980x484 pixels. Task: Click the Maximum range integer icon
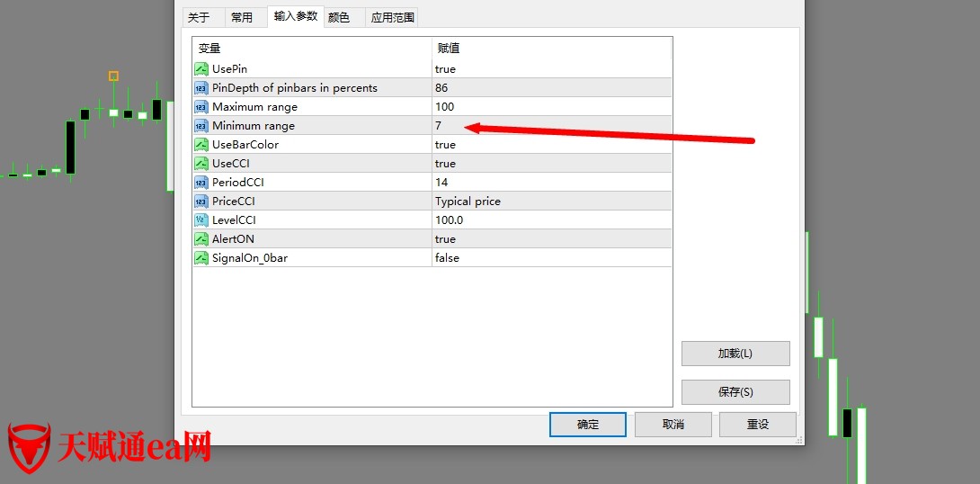(x=201, y=107)
